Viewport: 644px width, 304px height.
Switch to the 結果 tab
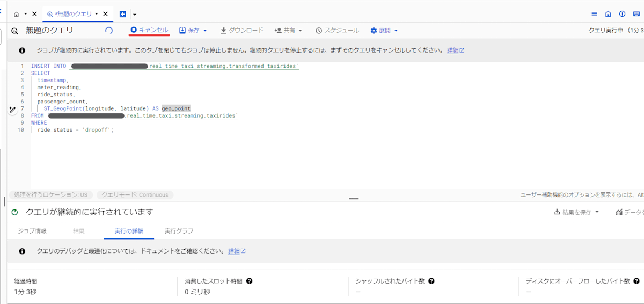click(x=79, y=231)
